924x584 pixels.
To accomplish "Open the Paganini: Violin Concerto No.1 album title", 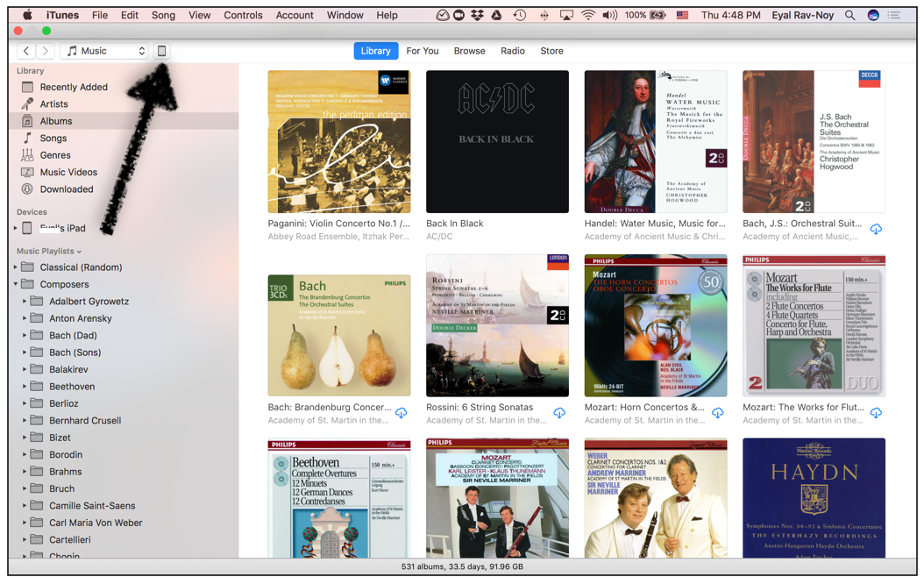I will coord(338,224).
